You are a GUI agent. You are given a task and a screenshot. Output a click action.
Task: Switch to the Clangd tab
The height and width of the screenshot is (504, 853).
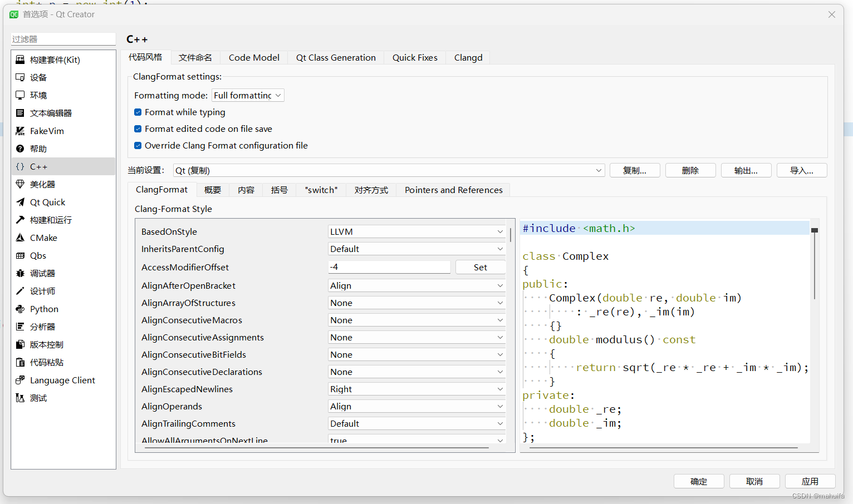coord(468,58)
